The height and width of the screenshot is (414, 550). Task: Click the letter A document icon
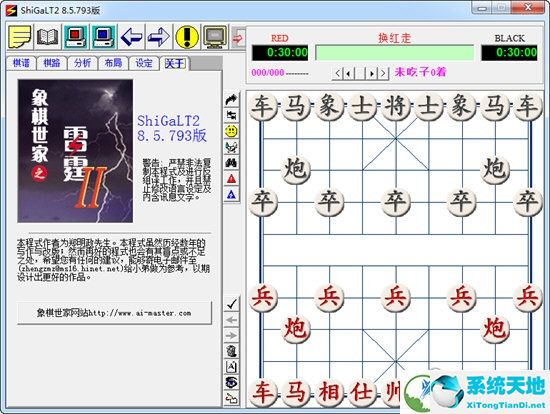point(232,367)
